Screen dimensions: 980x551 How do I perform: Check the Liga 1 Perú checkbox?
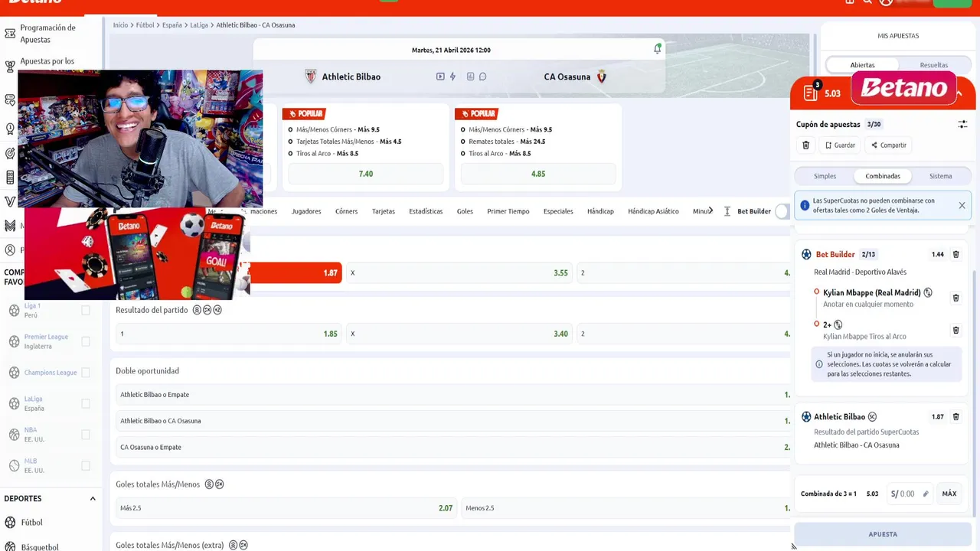86,310
